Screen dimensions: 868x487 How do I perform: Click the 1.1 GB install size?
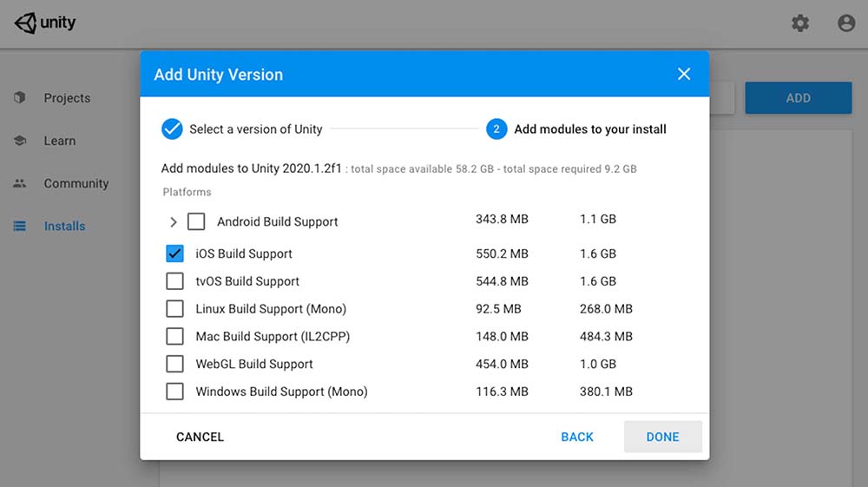pos(598,219)
